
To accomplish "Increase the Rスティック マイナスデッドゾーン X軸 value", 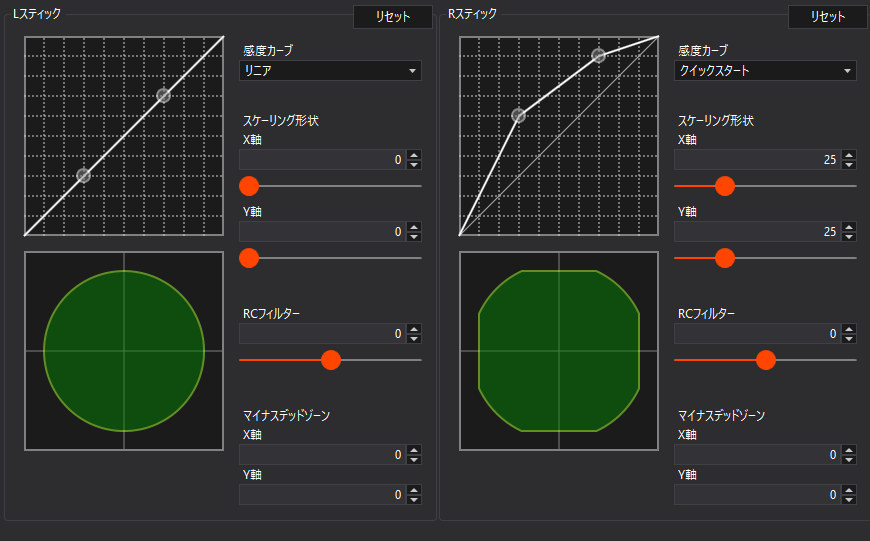I will (x=849, y=449).
